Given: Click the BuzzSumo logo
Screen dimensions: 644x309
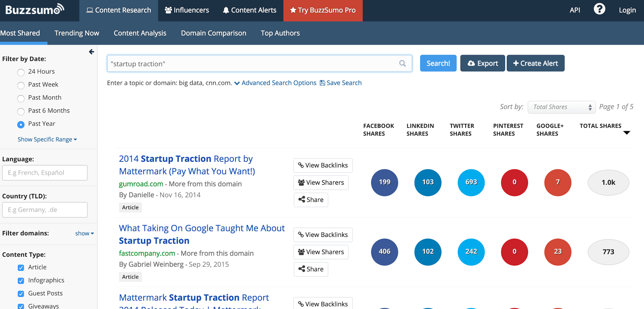Looking at the screenshot, I should click(x=35, y=9).
